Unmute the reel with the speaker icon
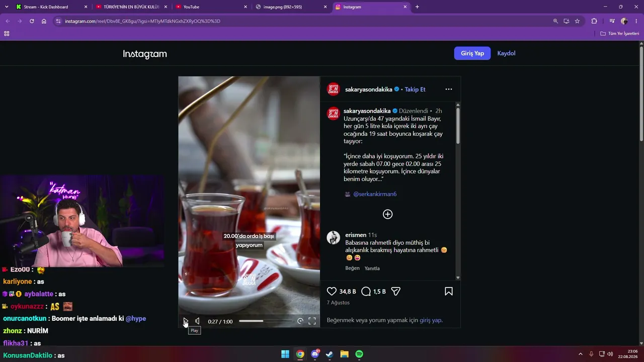This screenshot has width=644, height=362. (197, 321)
